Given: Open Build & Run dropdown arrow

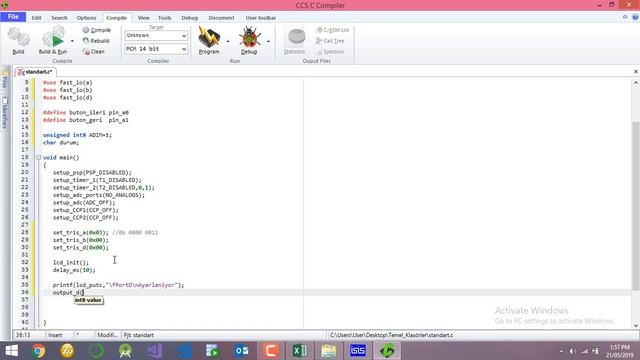Looking at the screenshot, I should coord(72,41).
